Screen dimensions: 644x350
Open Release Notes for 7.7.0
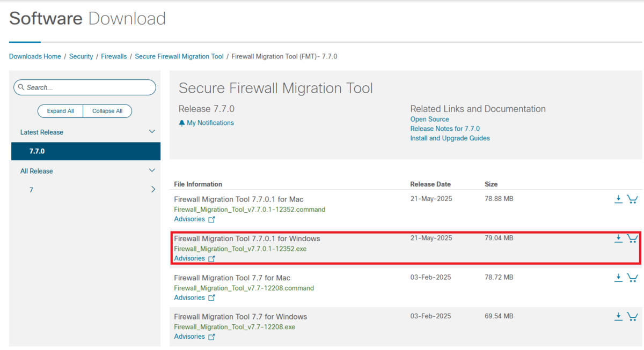(445, 129)
